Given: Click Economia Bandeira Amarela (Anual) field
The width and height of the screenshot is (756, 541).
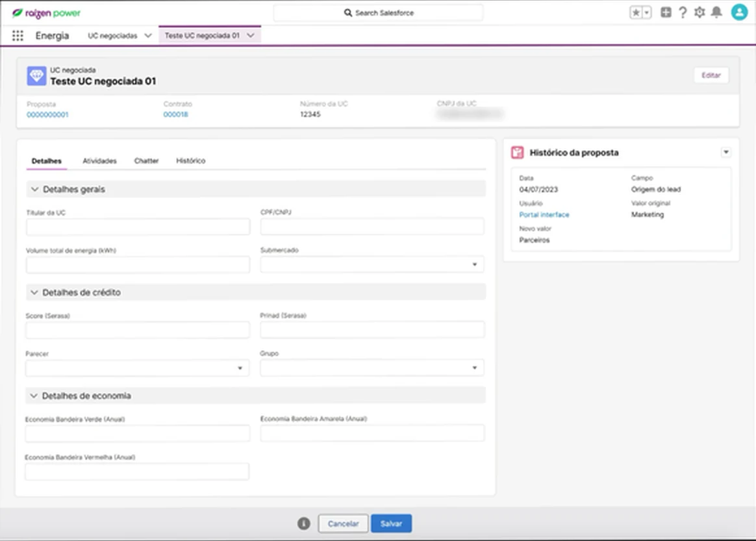Looking at the screenshot, I should pos(372,433).
